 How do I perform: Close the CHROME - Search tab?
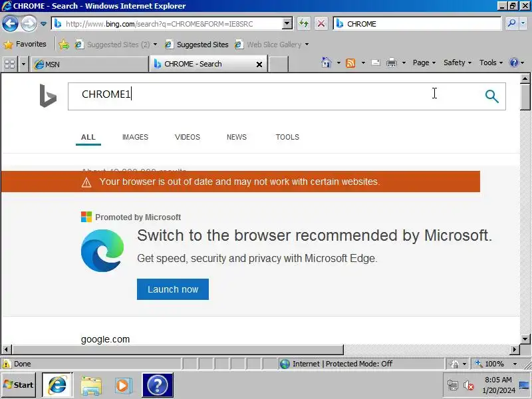click(x=259, y=64)
